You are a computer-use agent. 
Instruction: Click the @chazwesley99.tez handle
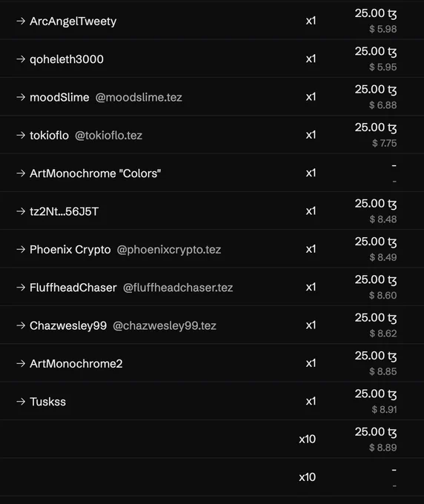[x=165, y=325]
